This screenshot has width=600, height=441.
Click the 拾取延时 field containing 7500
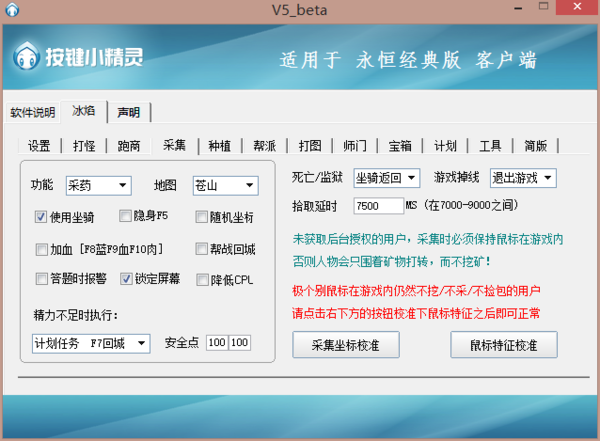coord(379,206)
